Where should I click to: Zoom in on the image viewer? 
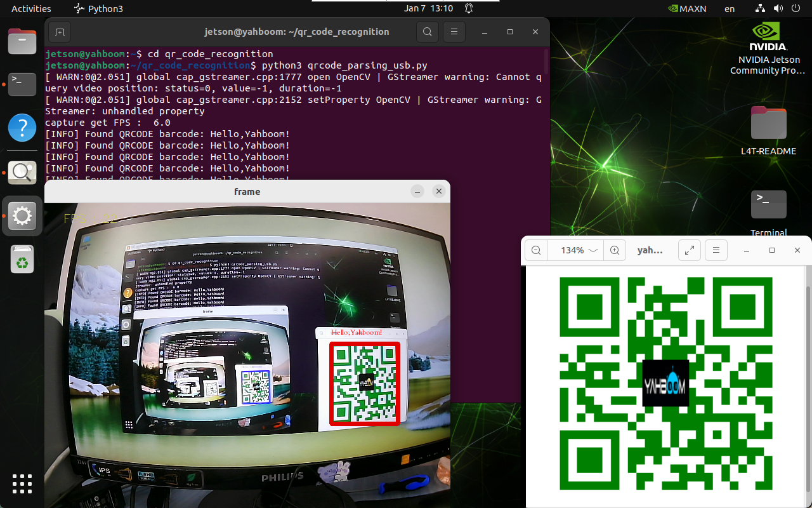point(614,250)
